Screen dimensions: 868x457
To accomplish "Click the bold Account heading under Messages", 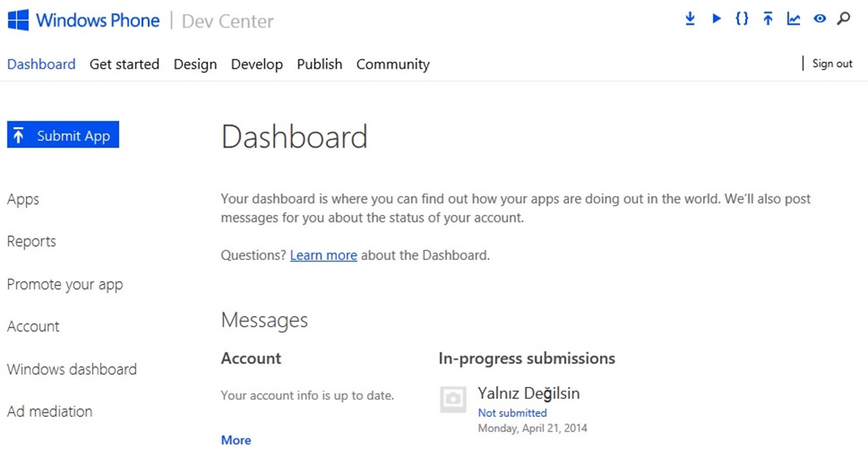I will coord(251,359).
